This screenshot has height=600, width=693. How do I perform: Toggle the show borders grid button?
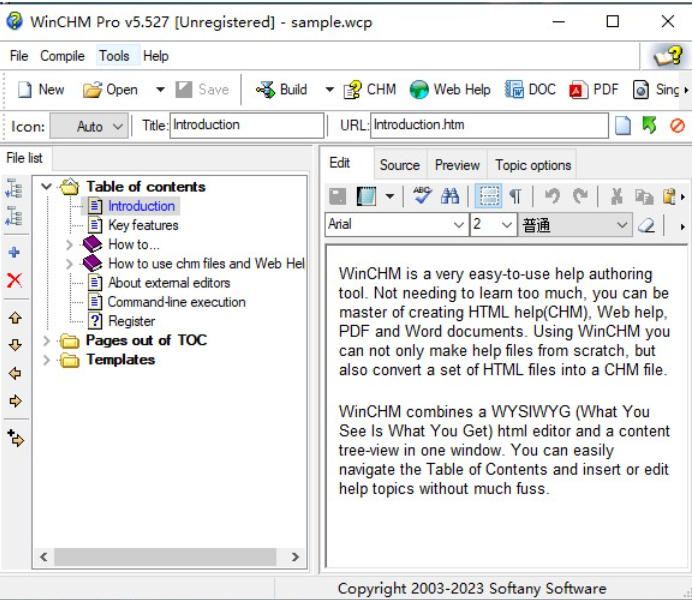(x=488, y=197)
